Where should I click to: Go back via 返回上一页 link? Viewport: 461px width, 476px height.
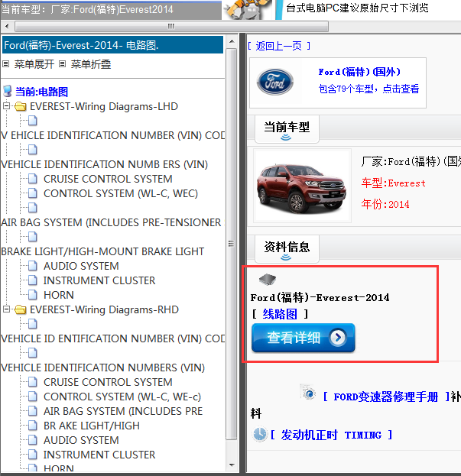click(279, 46)
